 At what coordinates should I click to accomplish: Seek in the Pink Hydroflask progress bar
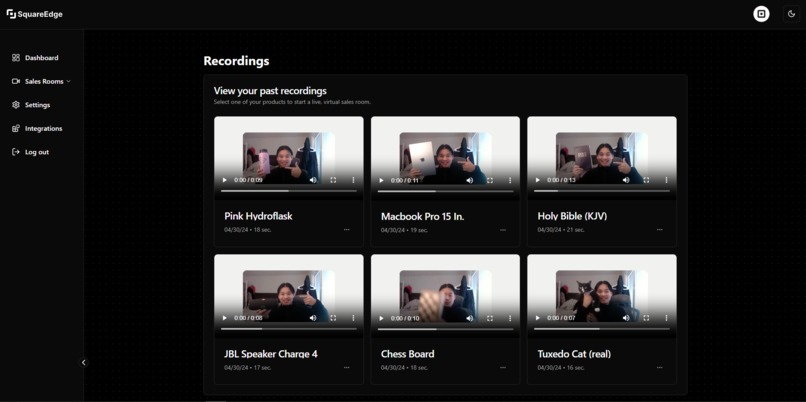click(289, 191)
